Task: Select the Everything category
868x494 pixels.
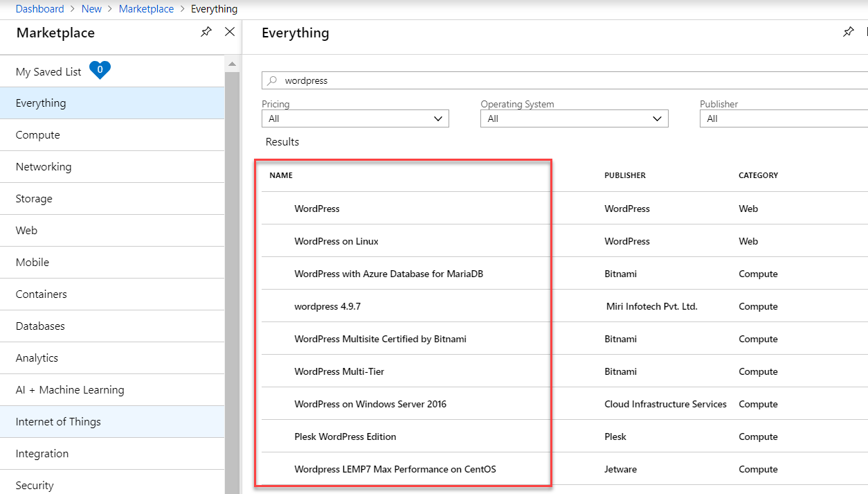Action: [x=112, y=103]
